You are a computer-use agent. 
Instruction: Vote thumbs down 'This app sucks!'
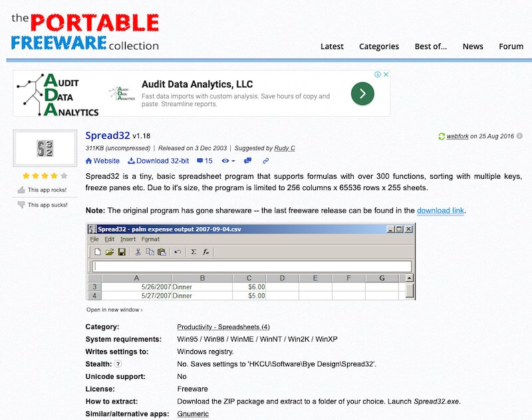[x=43, y=205]
